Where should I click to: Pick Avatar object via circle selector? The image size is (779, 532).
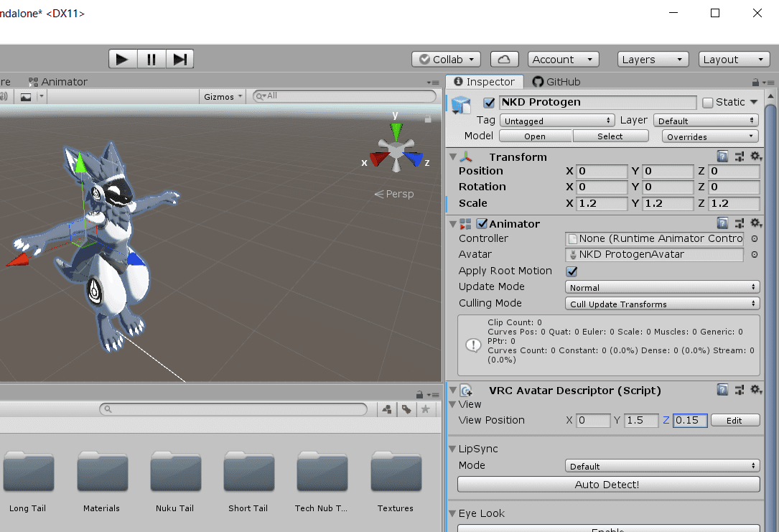pos(755,255)
